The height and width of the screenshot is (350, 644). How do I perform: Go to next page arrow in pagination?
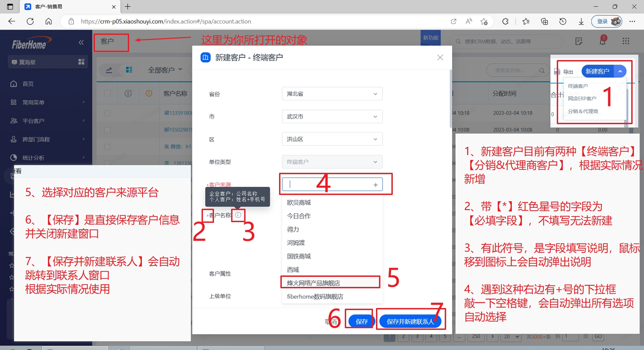pyautogui.click(x=492, y=337)
